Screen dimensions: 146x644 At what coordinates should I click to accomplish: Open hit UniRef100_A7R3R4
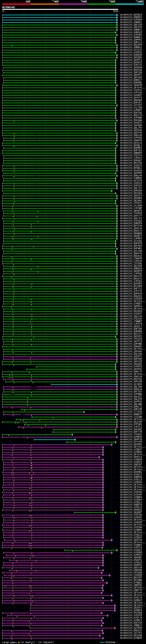131,20
